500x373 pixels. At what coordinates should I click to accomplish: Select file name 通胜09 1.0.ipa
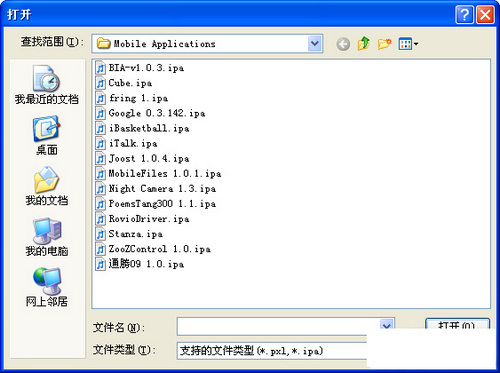tap(146, 264)
